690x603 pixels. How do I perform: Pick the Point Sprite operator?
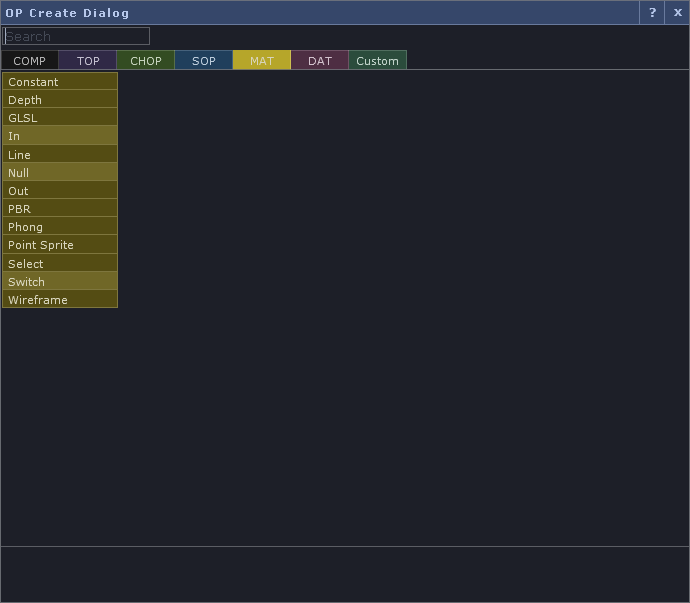[60, 245]
